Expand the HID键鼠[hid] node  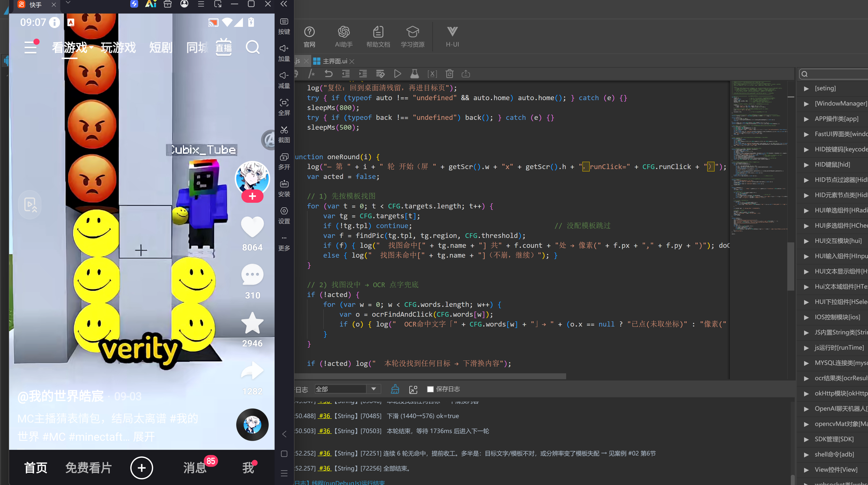pyautogui.click(x=806, y=165)
